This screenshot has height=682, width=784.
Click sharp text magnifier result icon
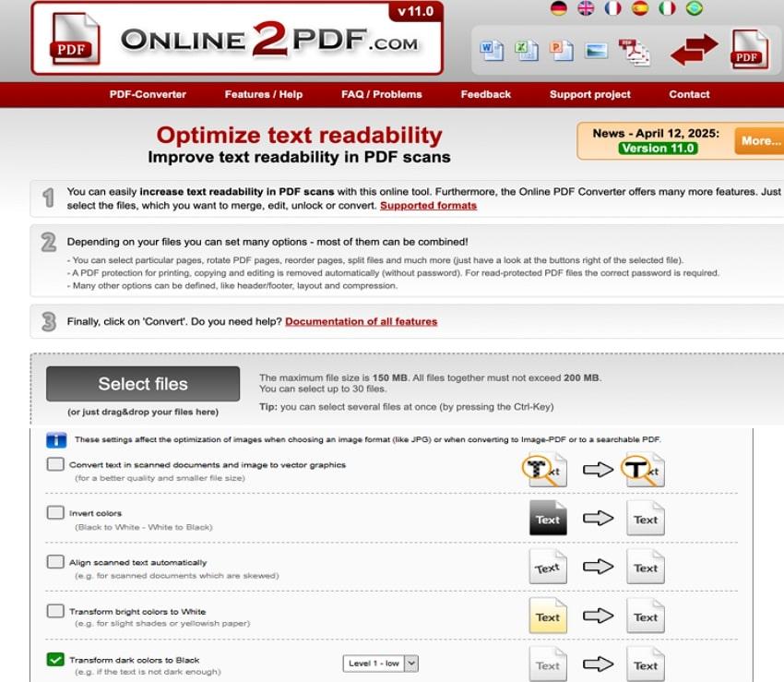coord(643,470)
